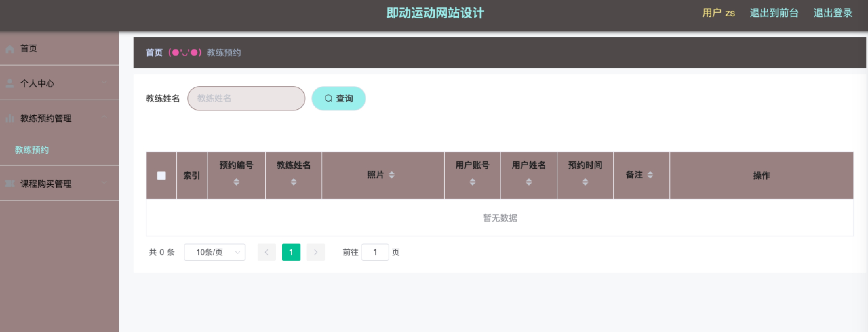Screen dimensions: 868x332
Task: Expand the 个人中心 menu chevron
Action: pyautogui.click(x=104, y=82)
